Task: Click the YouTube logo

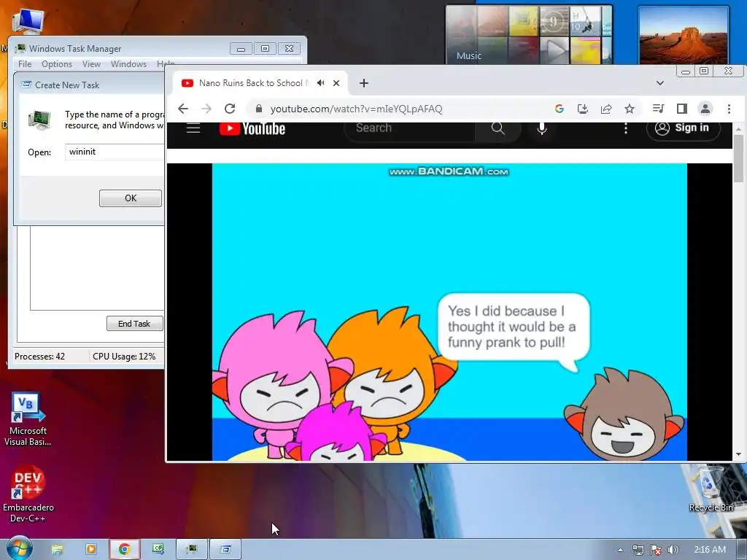Action: (252, 128)
